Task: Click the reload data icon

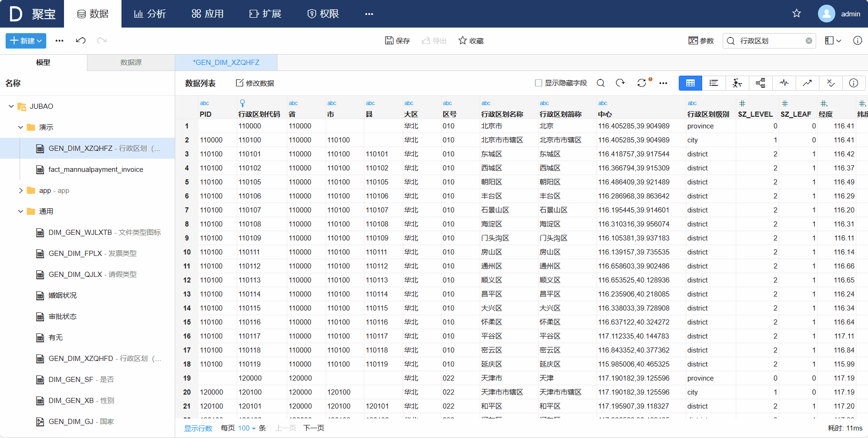Action: coord(620,83)
